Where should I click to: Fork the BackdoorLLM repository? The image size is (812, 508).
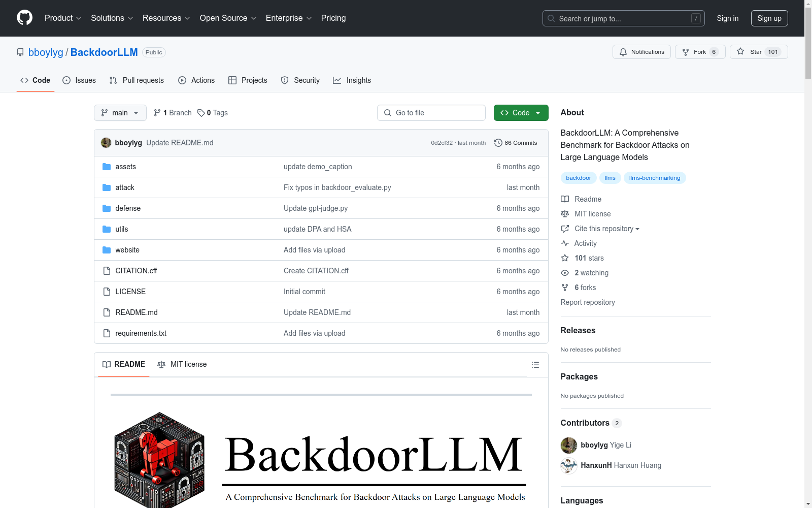click(x=700, y=52)
